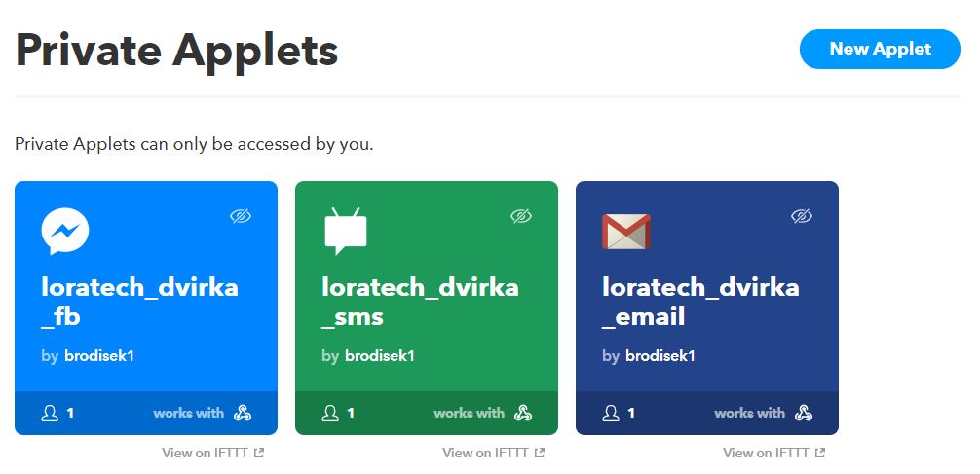Toggle private eye icon on loratech_dvirka_email
Screen dimensions: 980x474
tap(802, 216)
